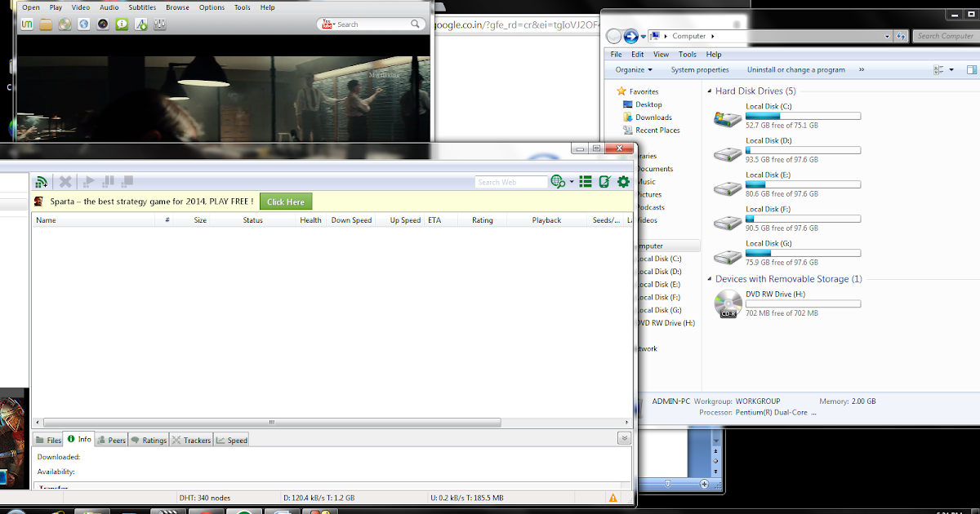Switch to the Ratings tab in torrent details
The width and height of the screenshot is (980, 514).
coord(149,440)
